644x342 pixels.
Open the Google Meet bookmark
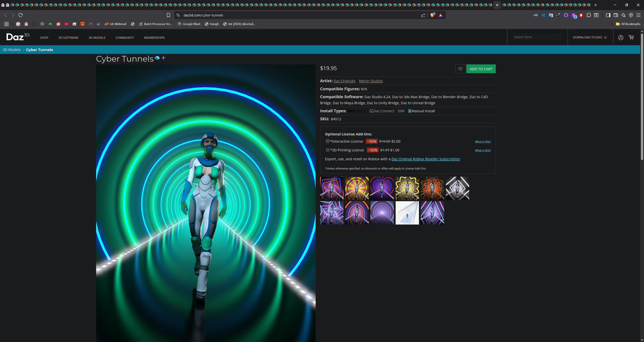click(x=189, y=24)
